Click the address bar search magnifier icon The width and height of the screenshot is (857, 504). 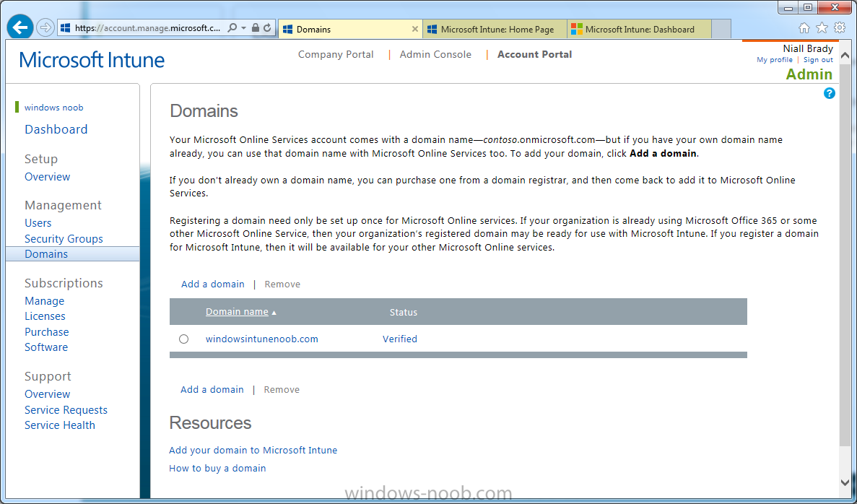coord(232,28)
